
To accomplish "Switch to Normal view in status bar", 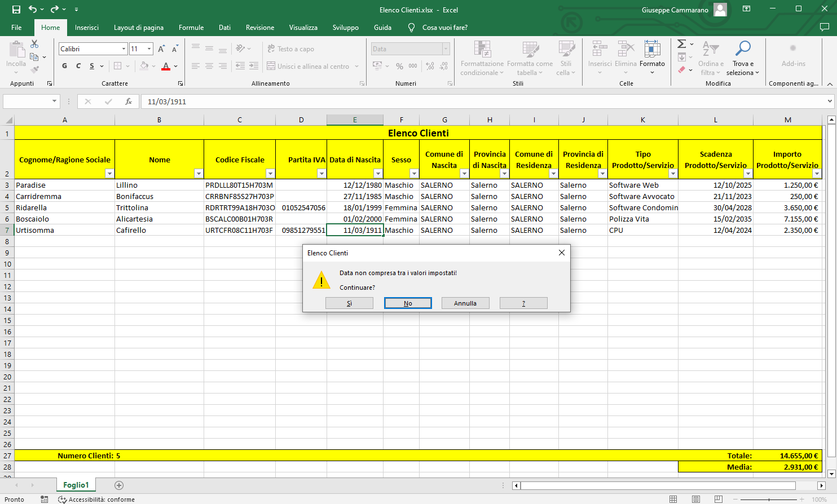I will 673,499.
